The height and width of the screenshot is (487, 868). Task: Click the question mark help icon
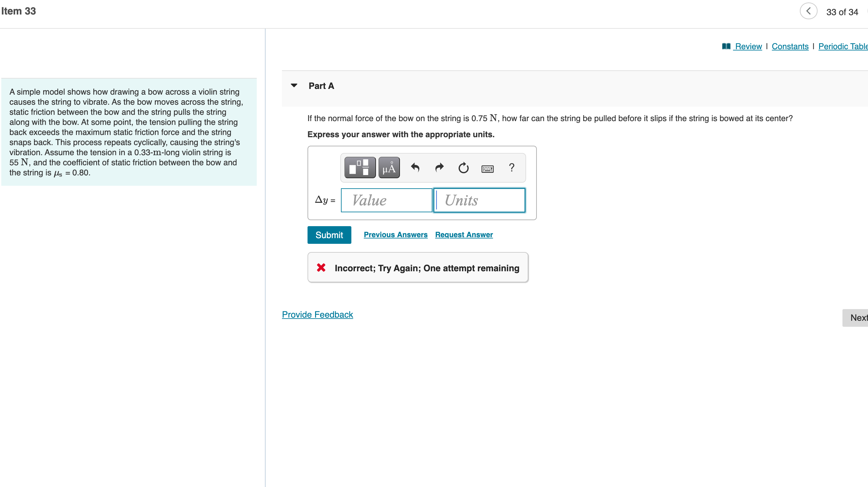point(512,167)
